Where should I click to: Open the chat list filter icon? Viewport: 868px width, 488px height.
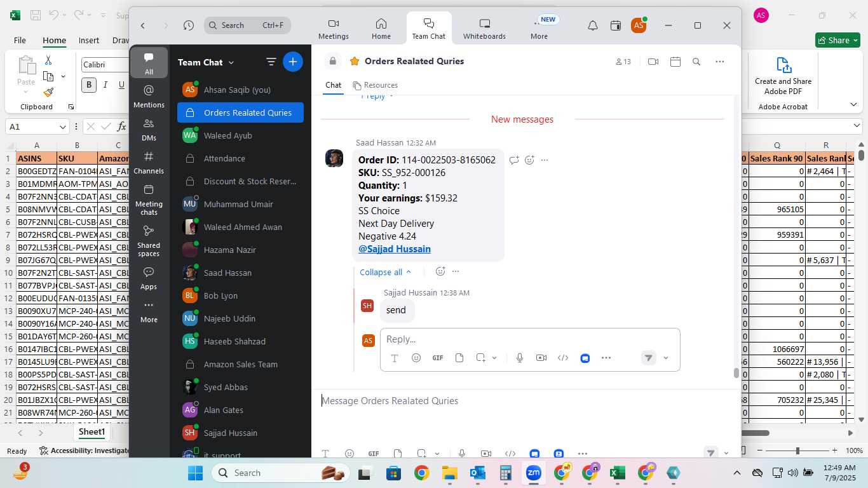coord(271,62)
